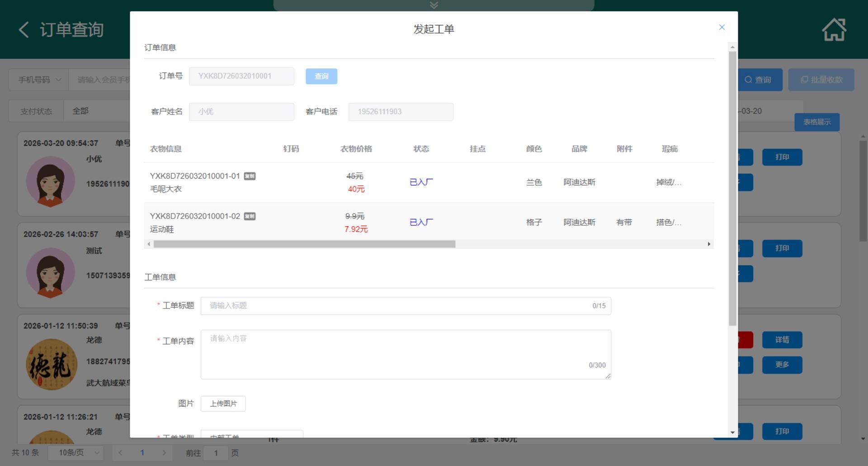Click the 查询 button beside the order number
868x466 pixels.
coord(321,76)
